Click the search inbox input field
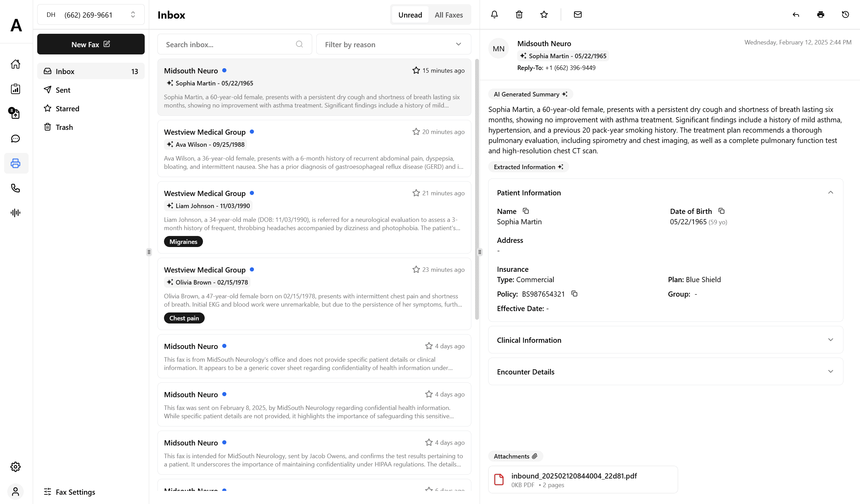Viewport: 860px width, 504px height. click(x=234, y=44)
